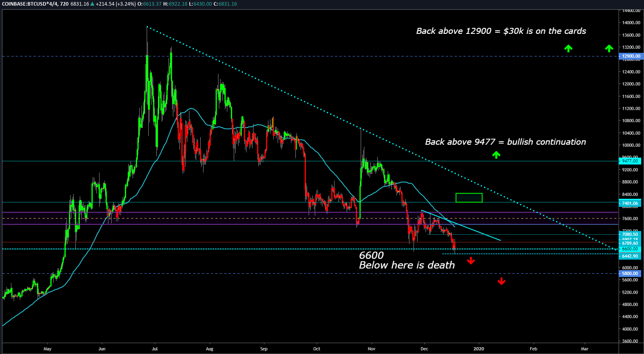Click the Mar label on time axis

click(x=584, y=349)
